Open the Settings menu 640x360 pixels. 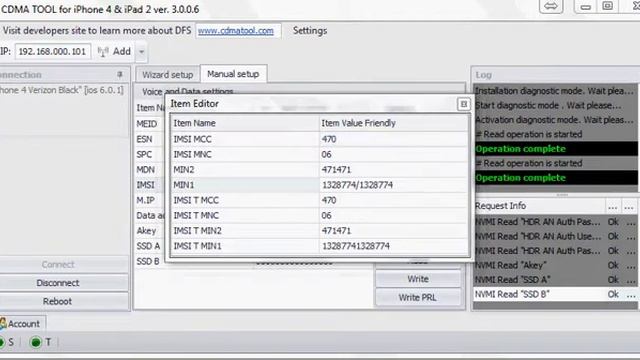click(310, 31)
